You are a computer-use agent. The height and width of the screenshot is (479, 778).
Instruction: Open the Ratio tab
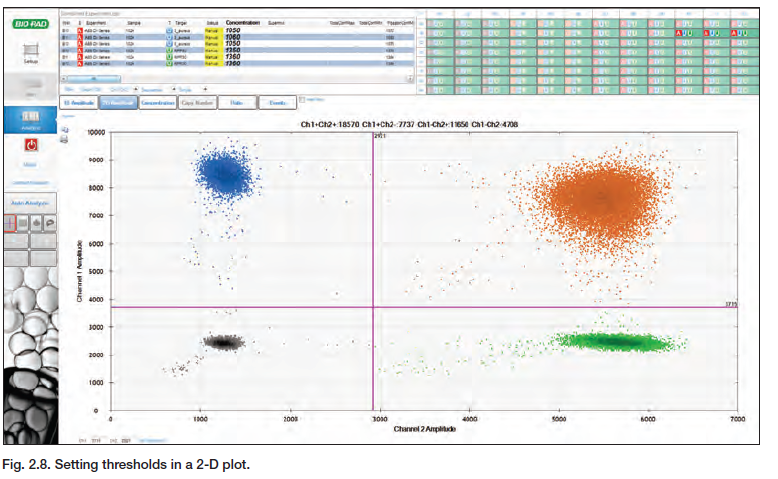pyautogui.click(x=236, y=102)
